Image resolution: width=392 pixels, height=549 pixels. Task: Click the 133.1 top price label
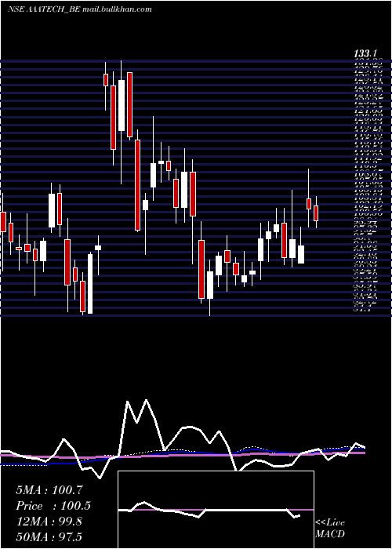tap(365, 54)
